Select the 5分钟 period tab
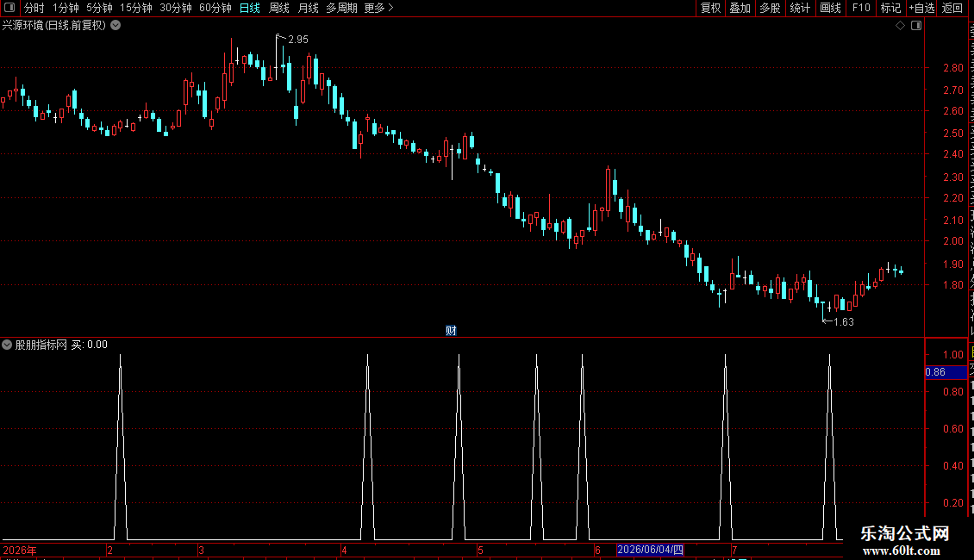Viewport: 974px width, 560px height. (x=99, y=8)
